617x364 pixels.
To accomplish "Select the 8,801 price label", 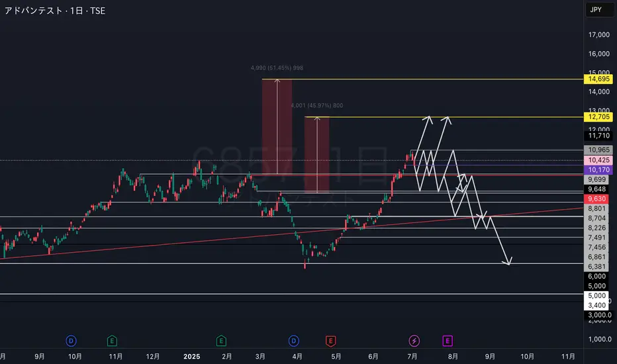I will tap(596, 208).
